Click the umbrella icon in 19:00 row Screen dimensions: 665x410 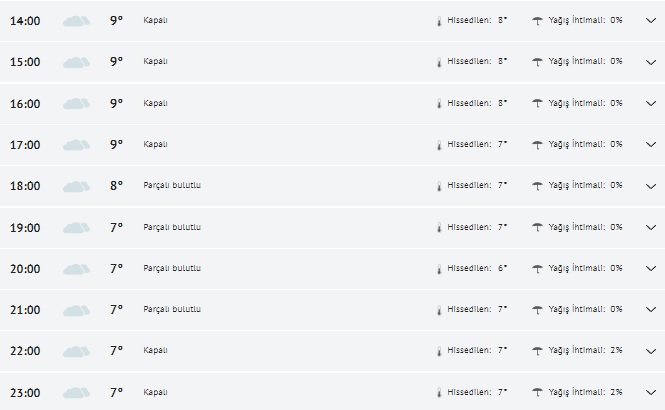pyautogui.click(x=537, y=227)
